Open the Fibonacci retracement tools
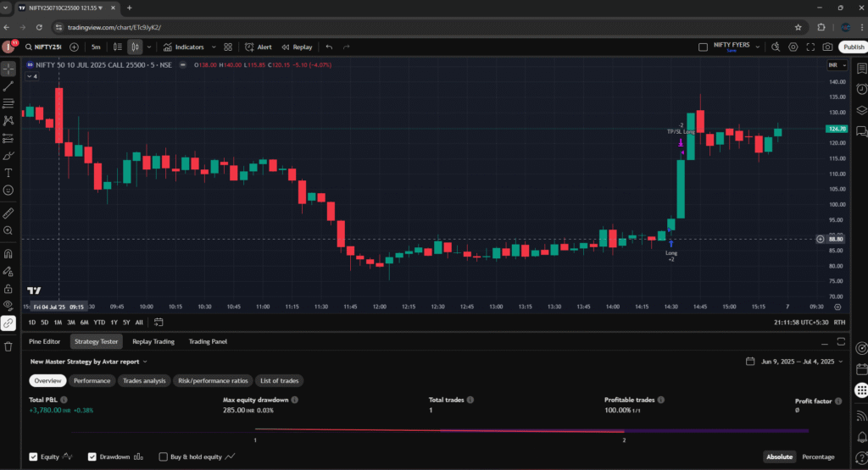This screenshot has width=868, height=470. pyautogui.click(x=8, y=103)
